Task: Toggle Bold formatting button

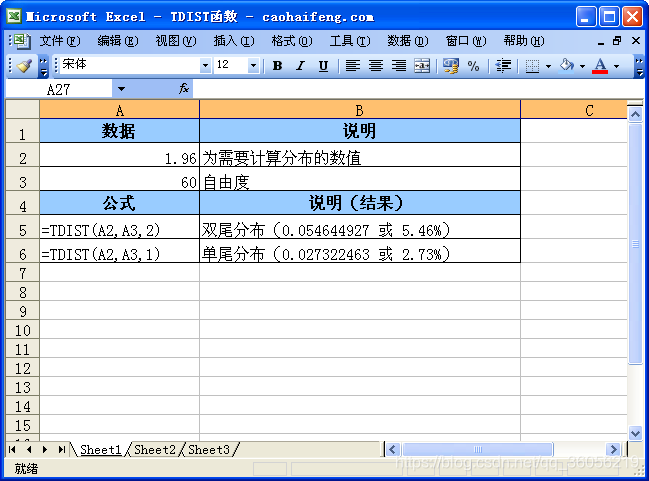Action: pos(277,66)
